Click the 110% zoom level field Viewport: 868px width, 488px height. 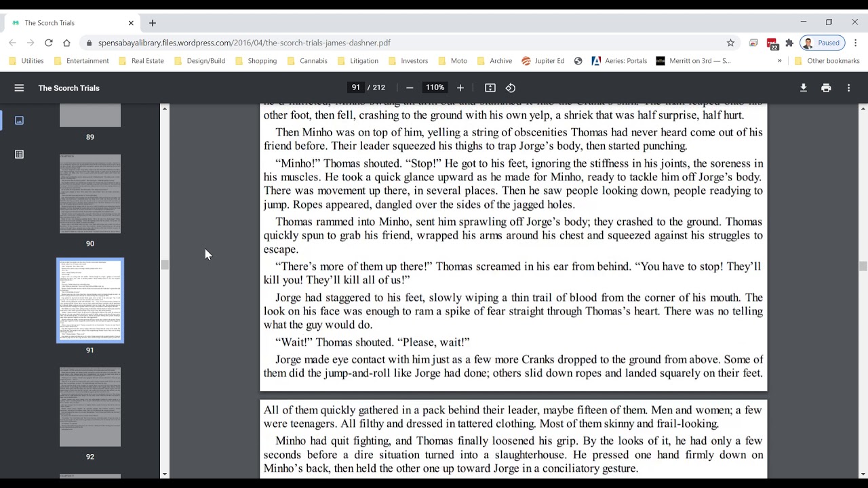435,87
